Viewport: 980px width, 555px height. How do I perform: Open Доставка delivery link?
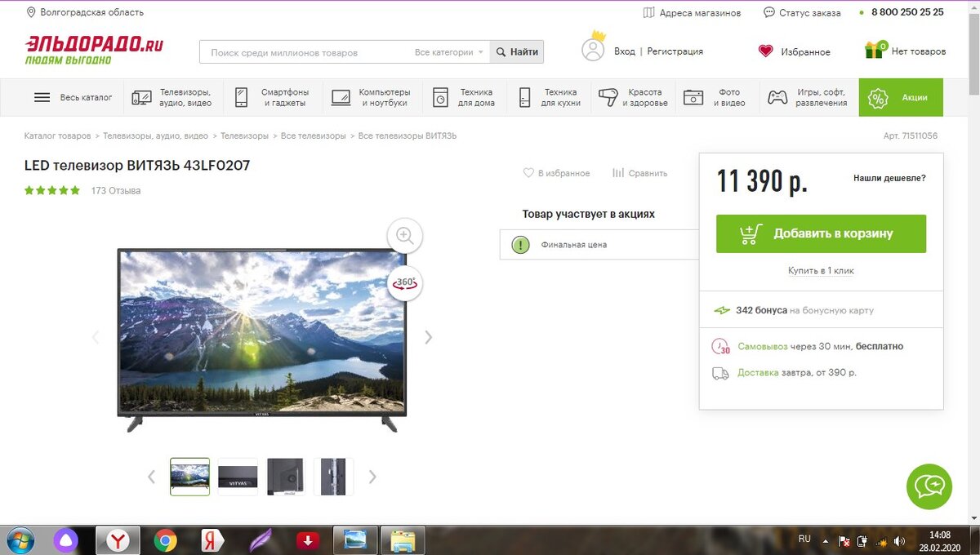point(759,372)
